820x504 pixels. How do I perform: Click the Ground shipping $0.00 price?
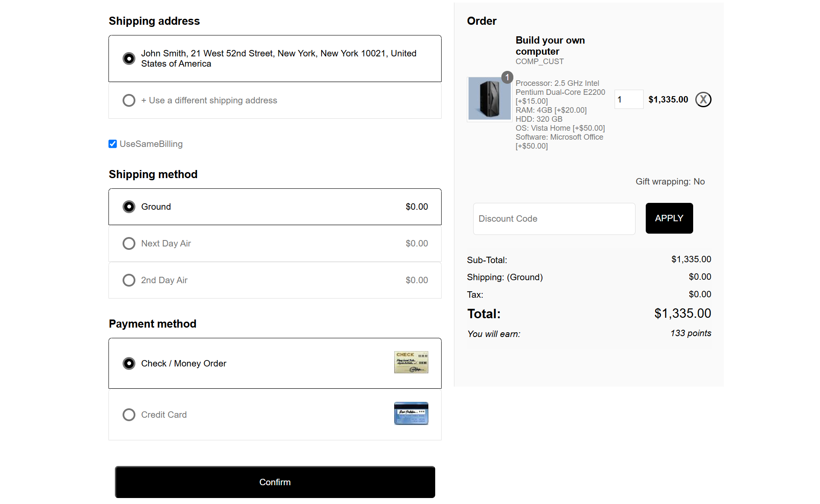tap(416, 207)
